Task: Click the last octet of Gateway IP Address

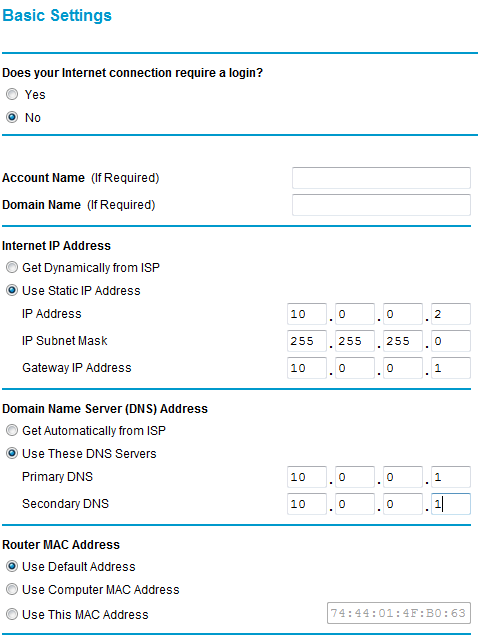Action: click(x=451, y=368)
